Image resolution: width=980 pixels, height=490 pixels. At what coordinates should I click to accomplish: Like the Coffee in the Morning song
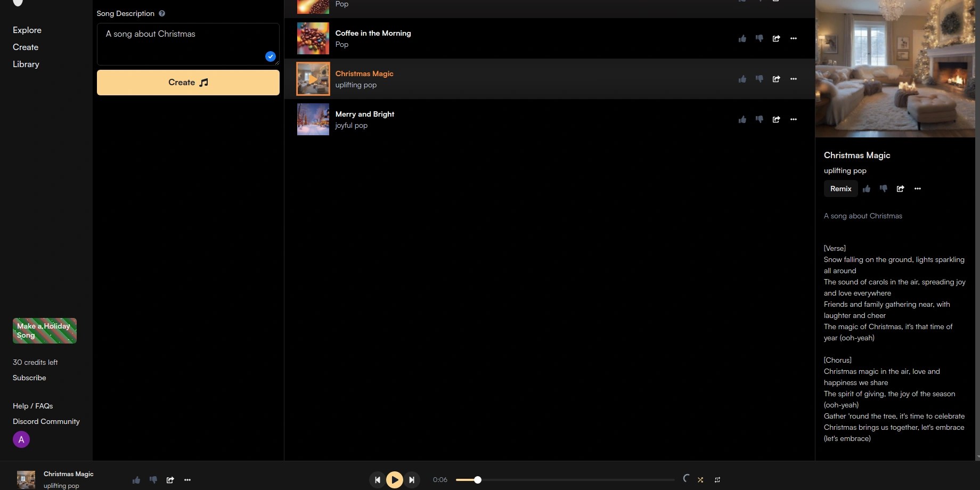point(742,38)
